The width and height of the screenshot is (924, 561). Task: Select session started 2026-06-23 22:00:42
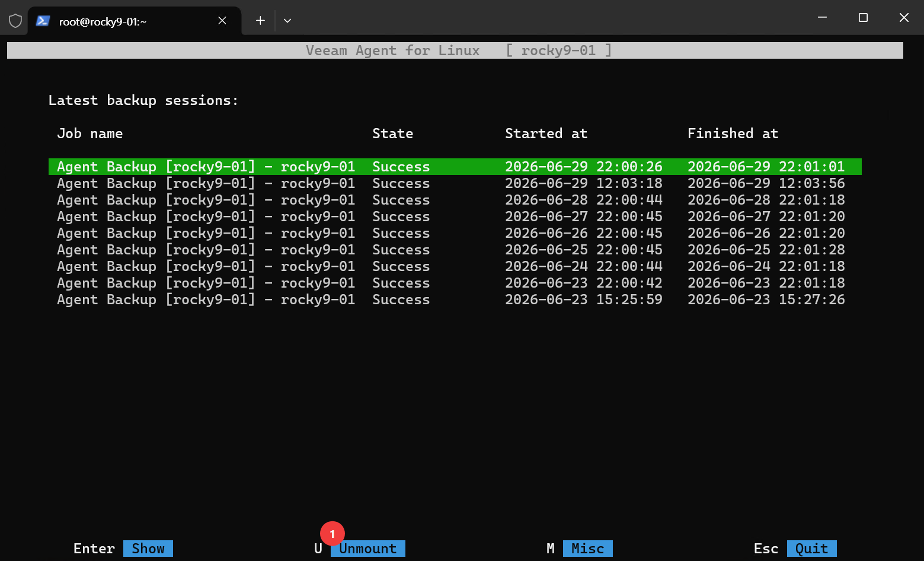click(455, 283)
